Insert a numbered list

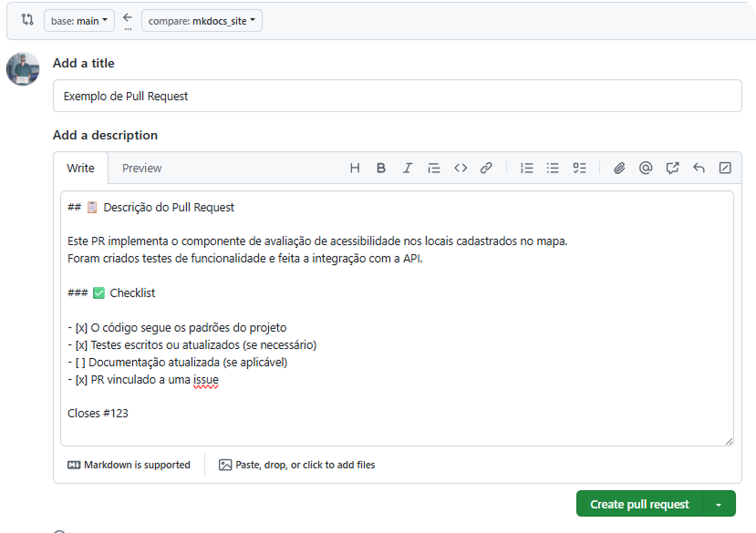(x=526, y=169)
